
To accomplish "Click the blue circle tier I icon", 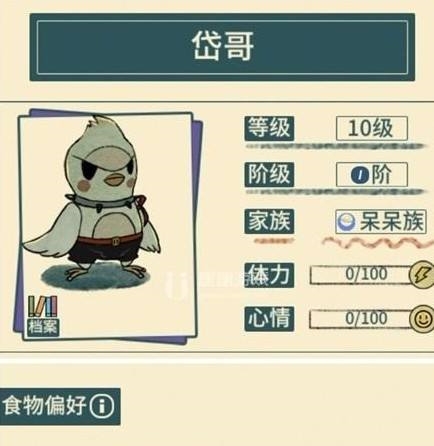I will 359,175.
